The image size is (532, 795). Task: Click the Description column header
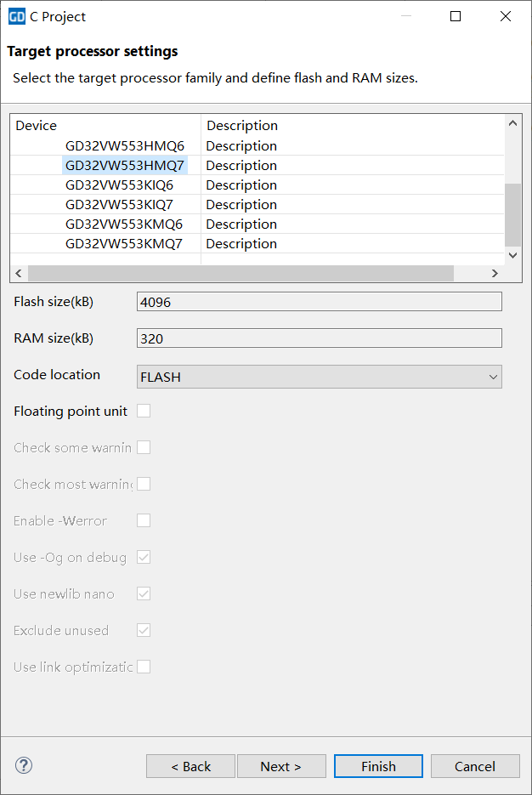242,126
